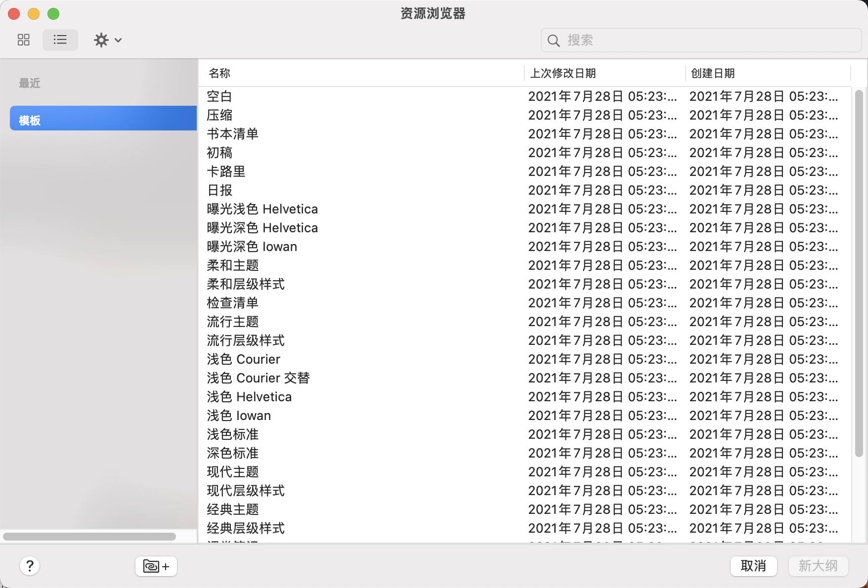This screenshot has width=868, height=588.
Task: Click the window close button
Action: (14, 14)
